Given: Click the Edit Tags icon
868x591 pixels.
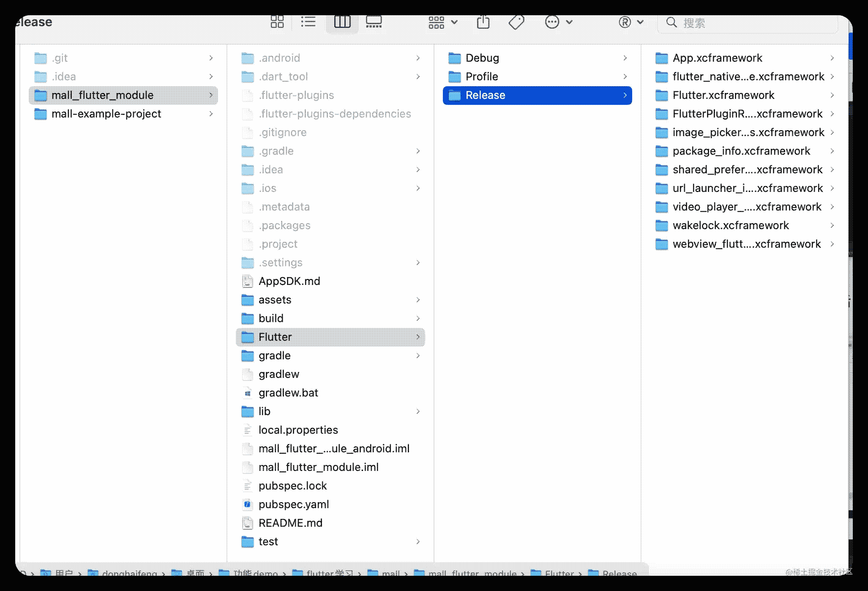Looking at the screenshot, I should pos(516,22).
